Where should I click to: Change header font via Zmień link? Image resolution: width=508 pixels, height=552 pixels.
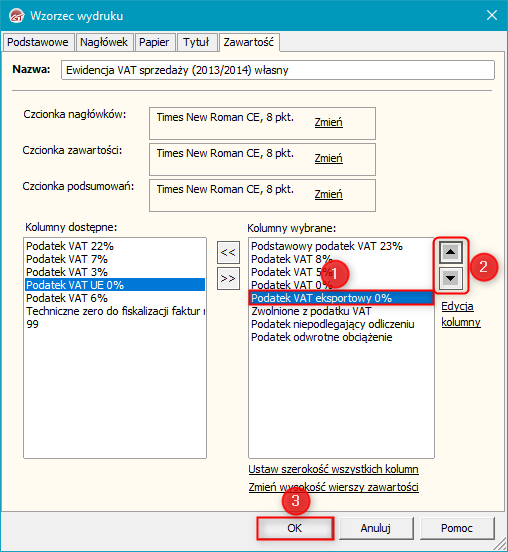point(328,122)
